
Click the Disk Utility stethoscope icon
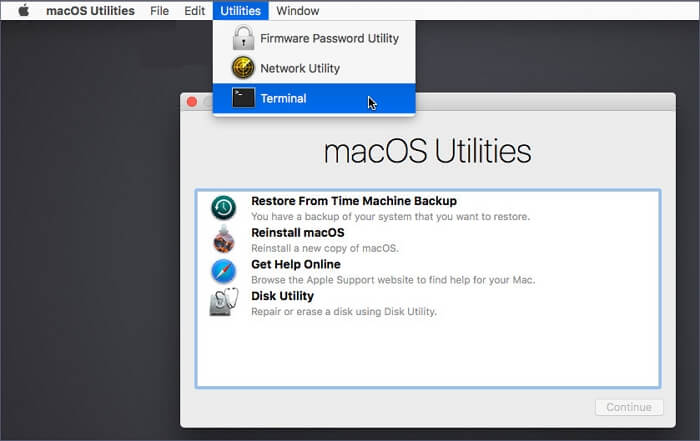(x=223, y=303)
